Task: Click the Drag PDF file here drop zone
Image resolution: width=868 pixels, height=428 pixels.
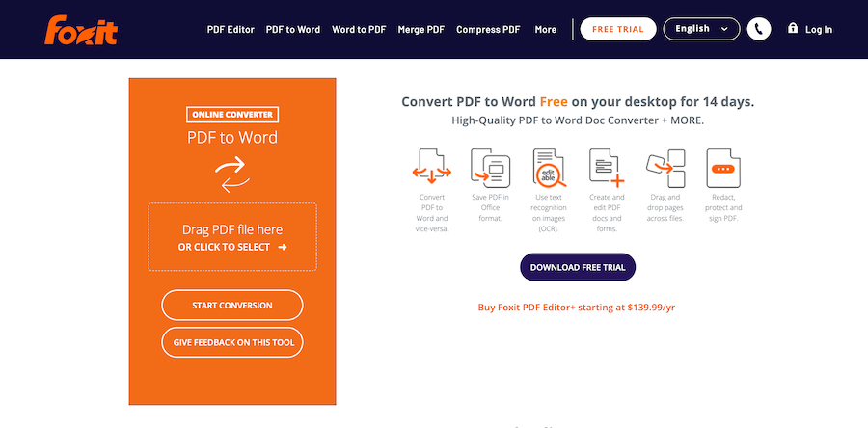Action: (x=232, y=237)
